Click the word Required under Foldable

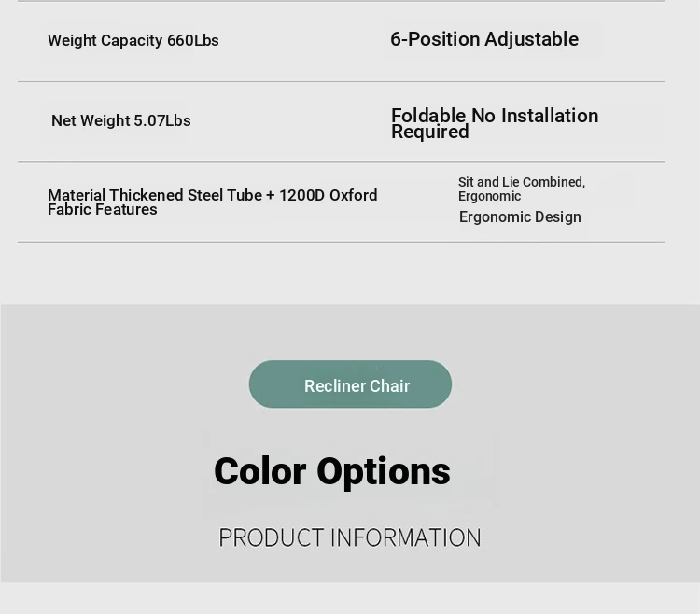click(x=430, y=133)
